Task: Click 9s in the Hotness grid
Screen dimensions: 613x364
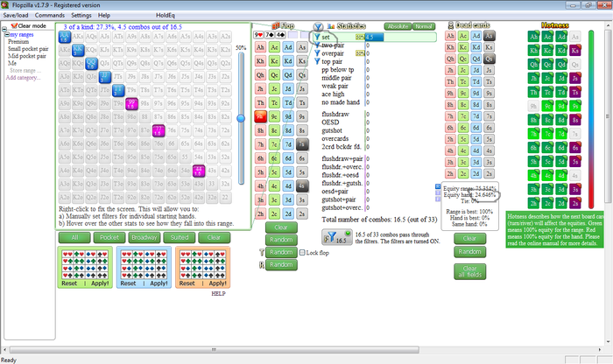Action: pos(574,106)
